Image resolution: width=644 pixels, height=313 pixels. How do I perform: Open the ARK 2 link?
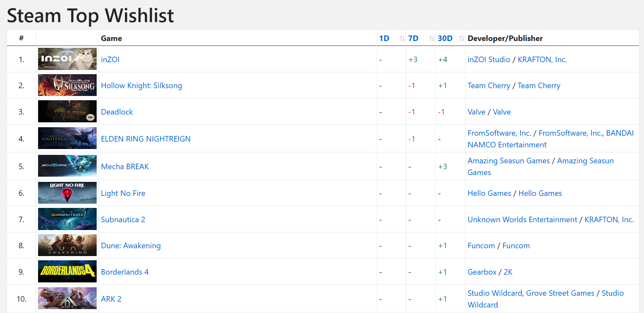[x=111, y=299]
